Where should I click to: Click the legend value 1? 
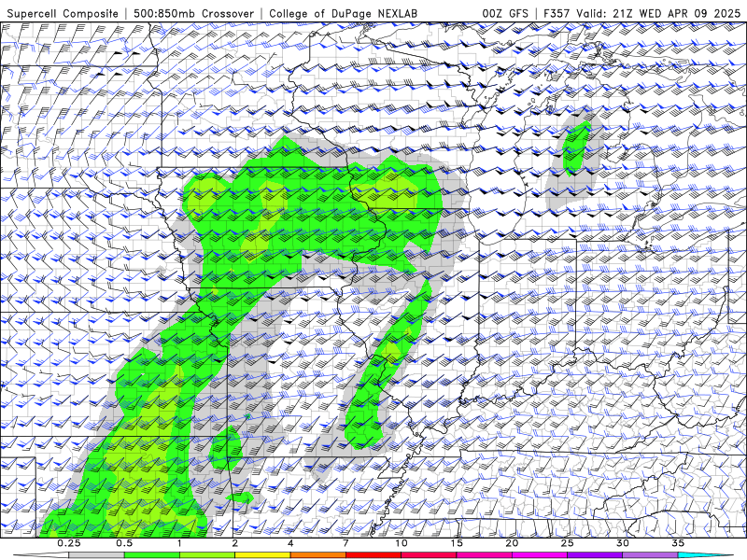pos(179,543)
